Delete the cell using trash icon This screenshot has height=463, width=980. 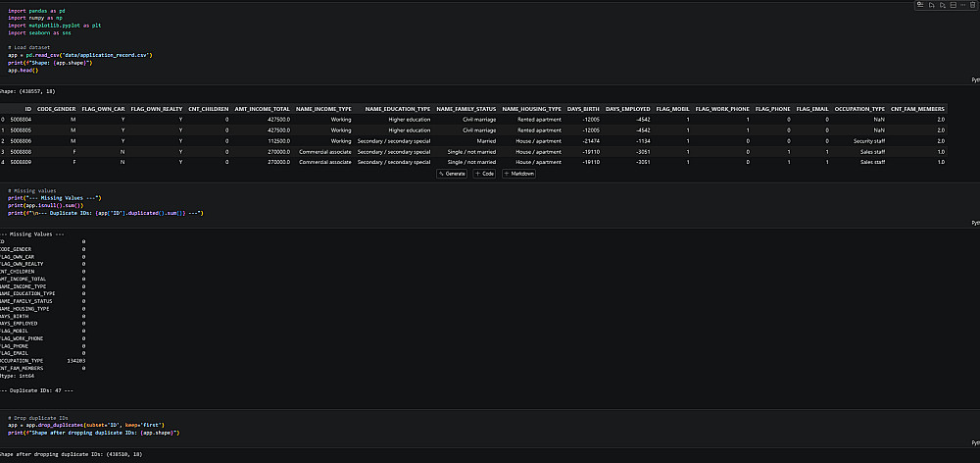click(x=972, y=5)
